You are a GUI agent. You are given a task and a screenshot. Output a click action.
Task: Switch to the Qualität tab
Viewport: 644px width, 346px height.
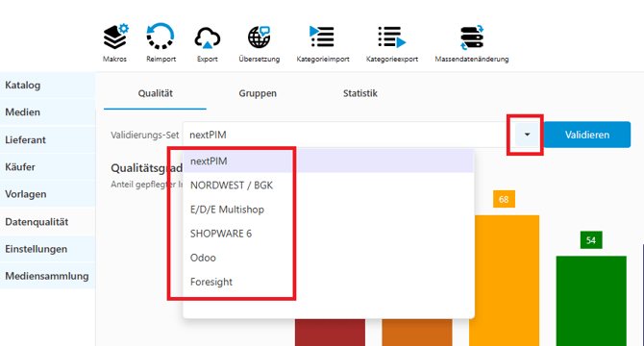pyautogui.click(x=156, y=93)
